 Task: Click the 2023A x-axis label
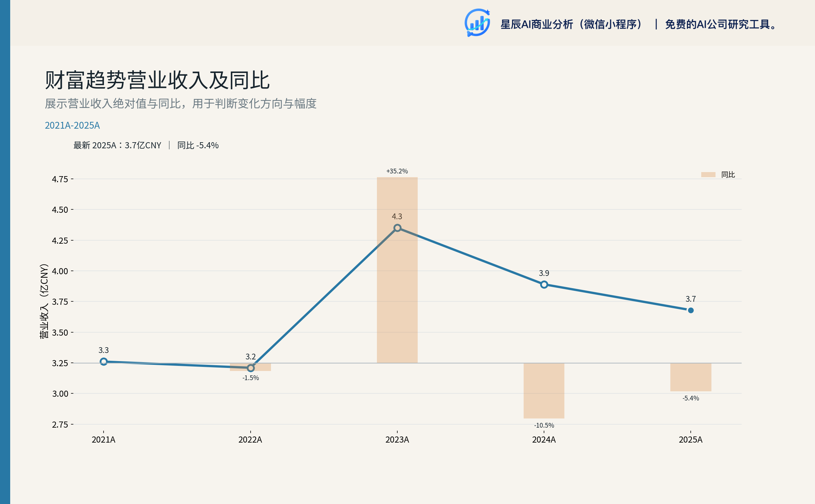point(397,440)
